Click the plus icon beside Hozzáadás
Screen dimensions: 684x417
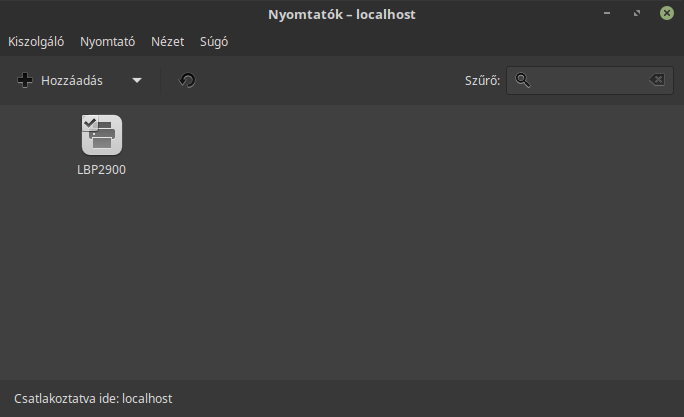pyautogui.click(x=25, y=80)
